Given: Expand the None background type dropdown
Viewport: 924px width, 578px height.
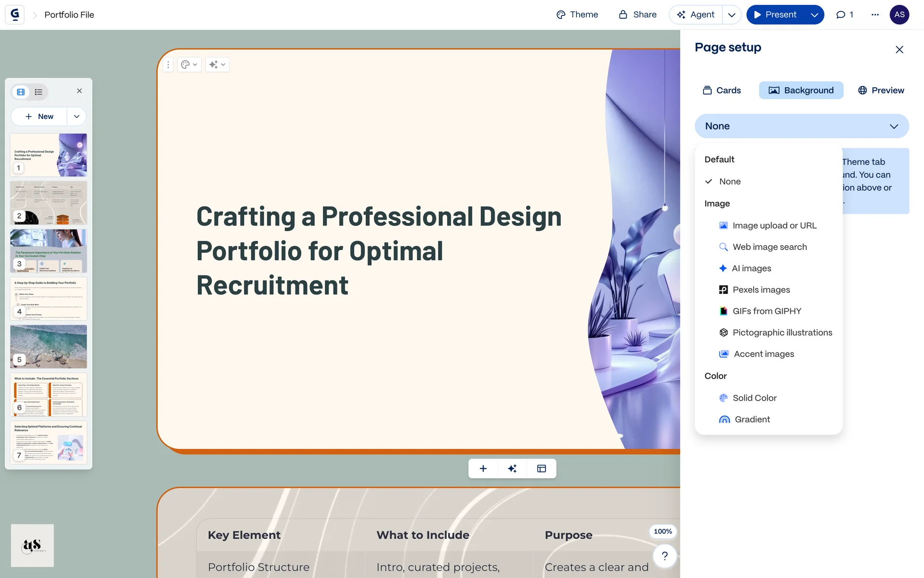Looking at the screenshot, I should pos(801,126).
